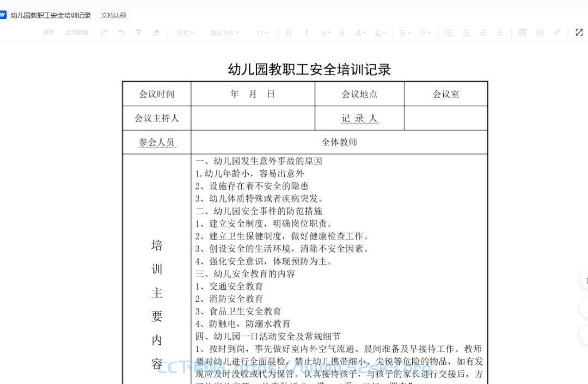Insert a numbered list

[x=449, y=33]
